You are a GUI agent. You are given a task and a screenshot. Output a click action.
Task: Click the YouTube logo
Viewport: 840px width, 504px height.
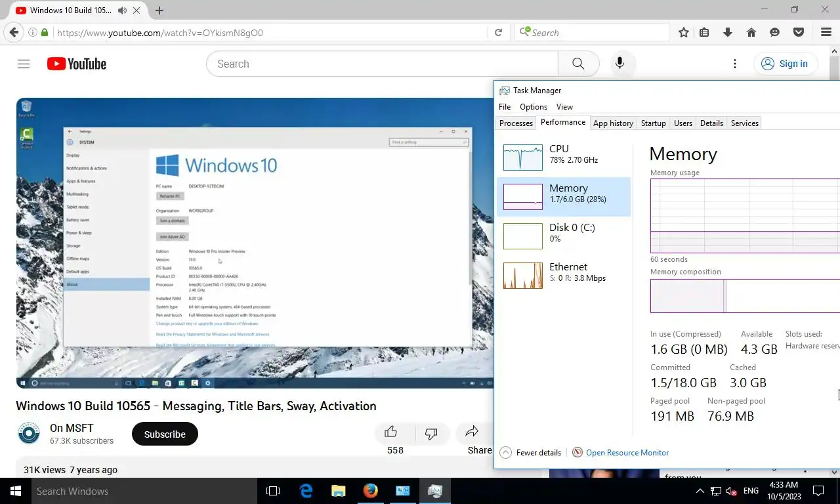77,64
